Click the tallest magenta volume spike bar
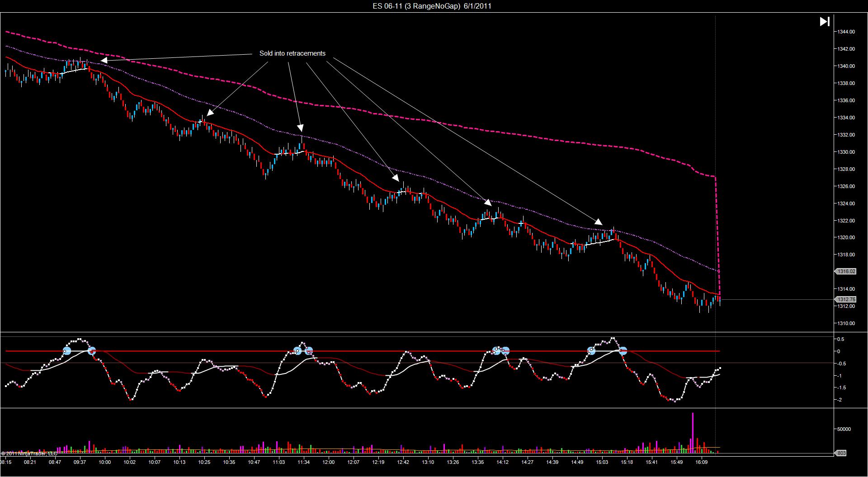 coord(692,432)
